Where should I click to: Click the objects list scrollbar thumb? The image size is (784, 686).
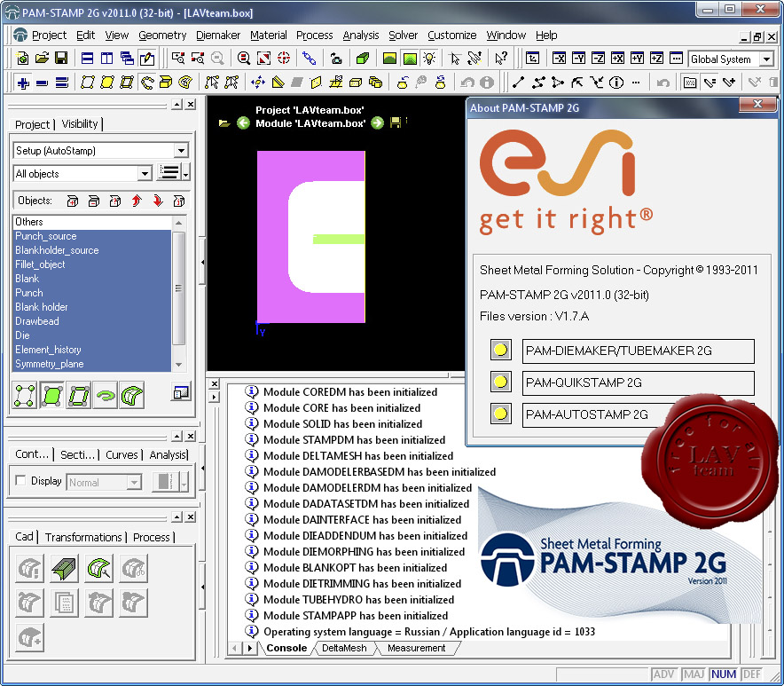click(178, 288)
